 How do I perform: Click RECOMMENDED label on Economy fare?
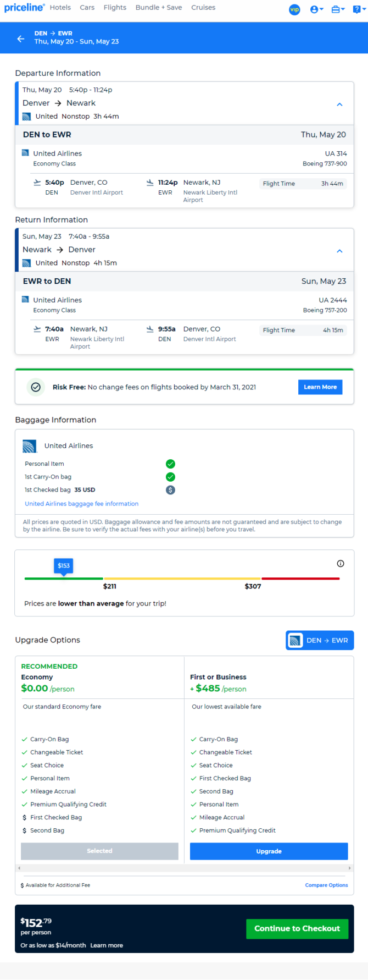[49, 667]
